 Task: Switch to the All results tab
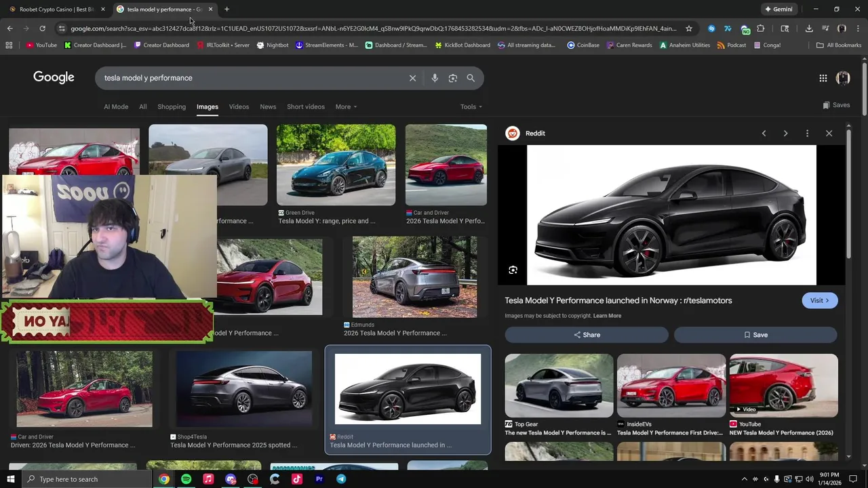(142, 106)
